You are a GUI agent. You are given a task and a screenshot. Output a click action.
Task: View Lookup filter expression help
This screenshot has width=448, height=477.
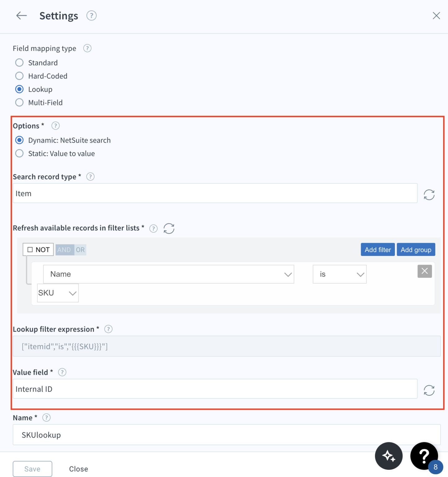click(108, 329)
